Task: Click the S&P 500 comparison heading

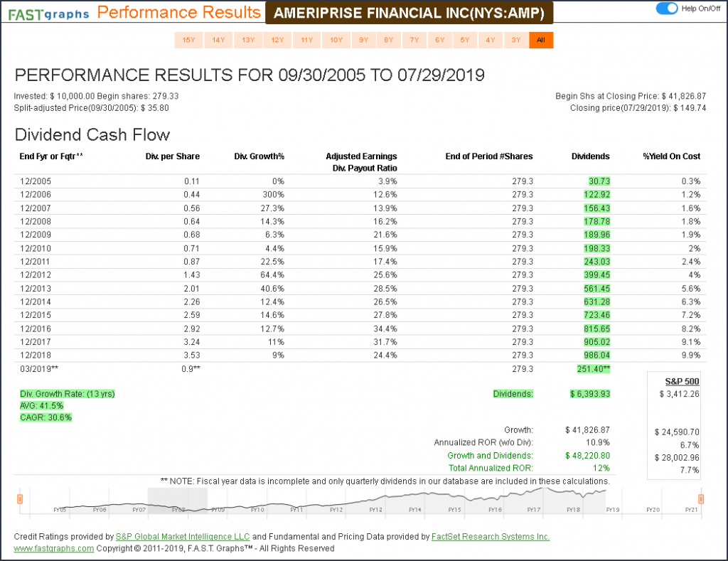Action: click(x=682, y=381)
